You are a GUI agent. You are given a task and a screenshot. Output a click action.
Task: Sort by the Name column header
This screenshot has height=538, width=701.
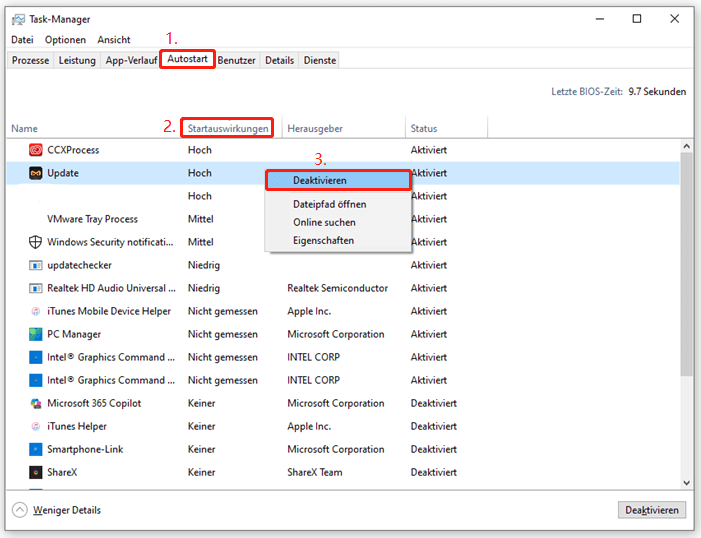pyautogui.click(x=25, y=129)
